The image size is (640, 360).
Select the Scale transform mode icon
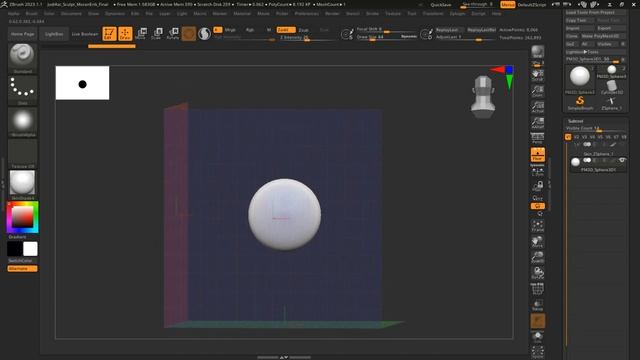157,33
